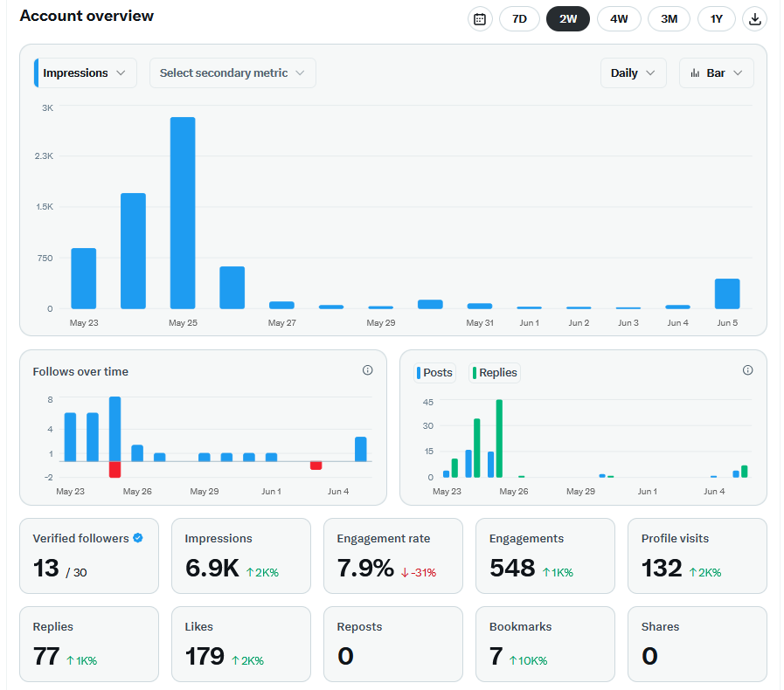Click the Engagement rate card

(393, 555)
